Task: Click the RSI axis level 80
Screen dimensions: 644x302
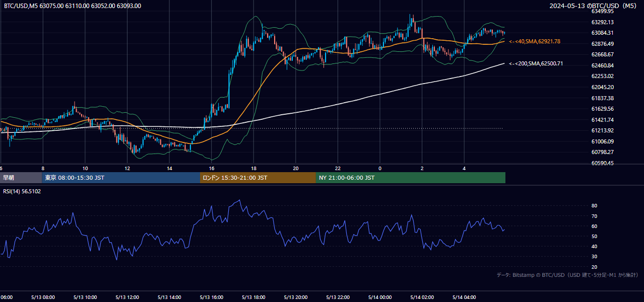Action: 594,206
